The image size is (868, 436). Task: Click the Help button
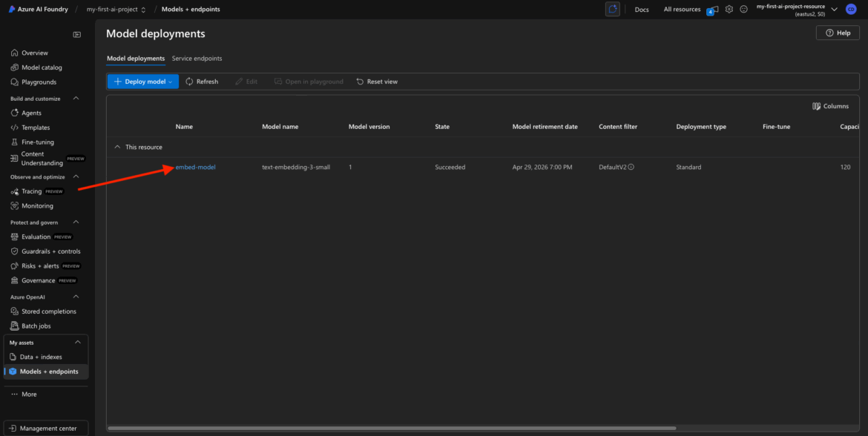(x=838, y=33)
